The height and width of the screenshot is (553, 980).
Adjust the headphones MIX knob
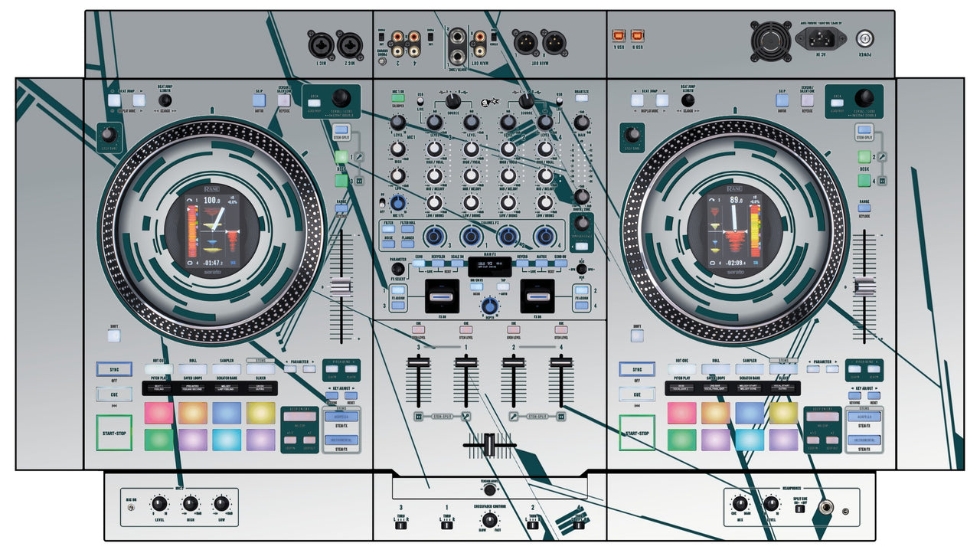pyautogui.click(x=740, y=503)
